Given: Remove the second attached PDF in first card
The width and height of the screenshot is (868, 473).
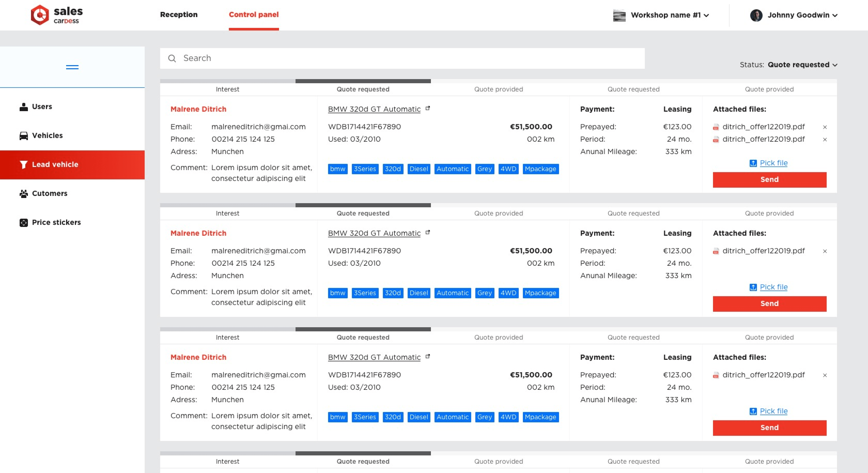Looking at the screenshot, I should (825, 140).
